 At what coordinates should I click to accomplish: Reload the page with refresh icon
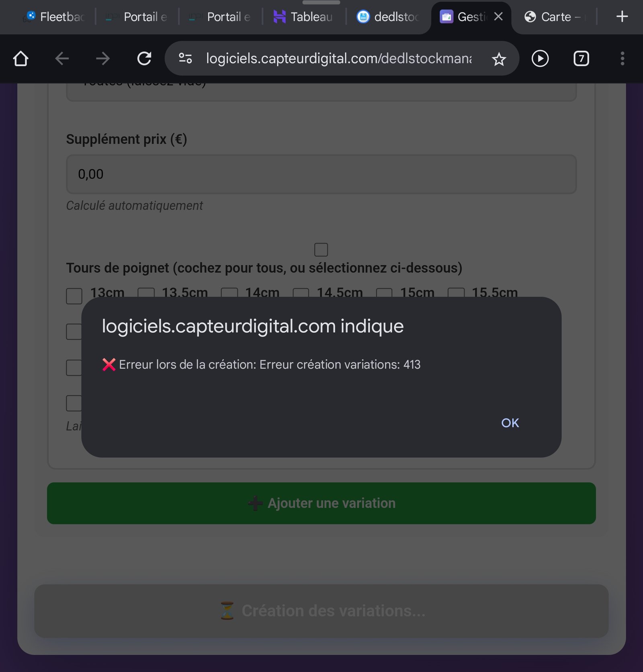point(144,59)
